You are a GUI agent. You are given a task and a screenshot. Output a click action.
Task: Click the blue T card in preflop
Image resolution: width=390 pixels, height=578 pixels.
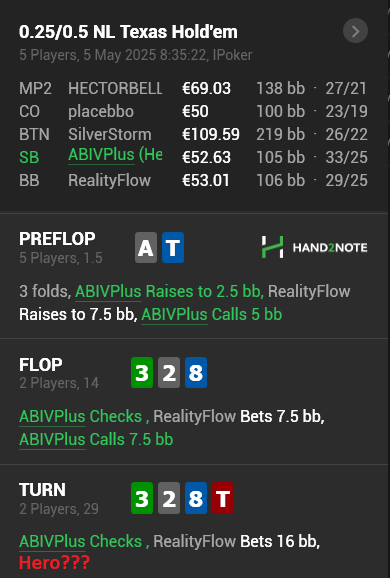coord(173,248)
